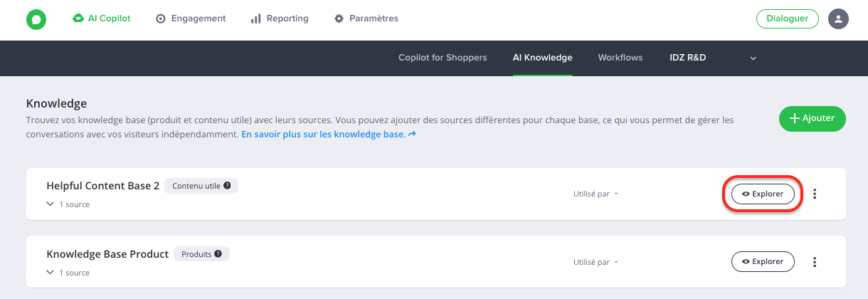Open kebab menu for Helpful Content Base 2
The width and height of the screenshot is (868, 299).
tap(815, 194)
